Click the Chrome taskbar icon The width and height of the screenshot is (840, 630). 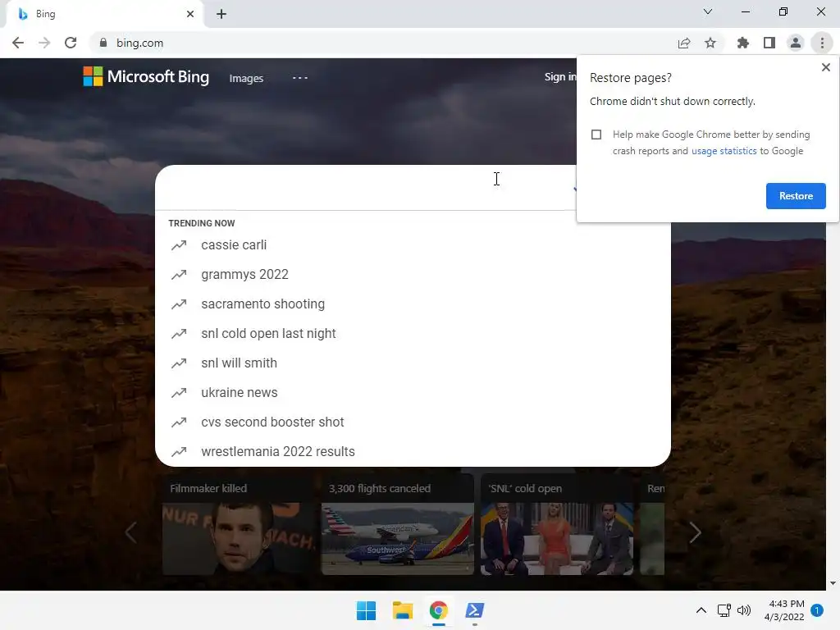pyautogui.click(x=439, y=610)
